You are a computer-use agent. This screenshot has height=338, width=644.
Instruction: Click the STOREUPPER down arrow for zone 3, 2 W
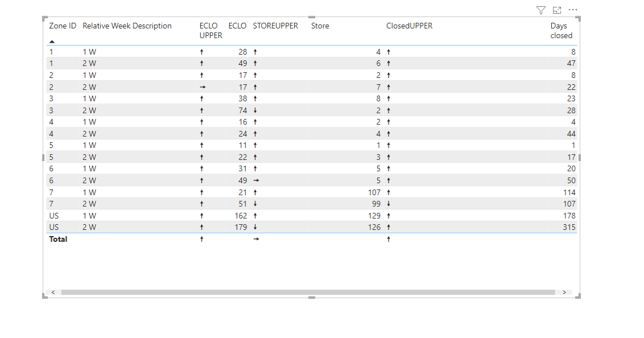pos(255,110)
